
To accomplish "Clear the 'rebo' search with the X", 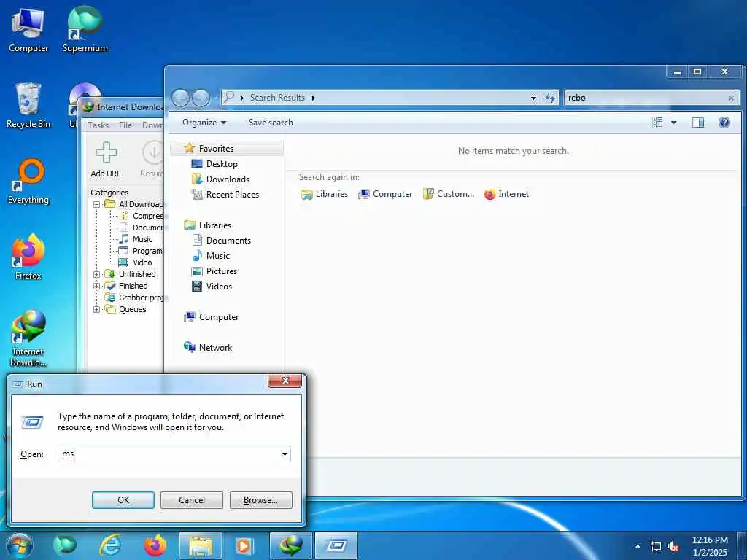I will [731, 98].
